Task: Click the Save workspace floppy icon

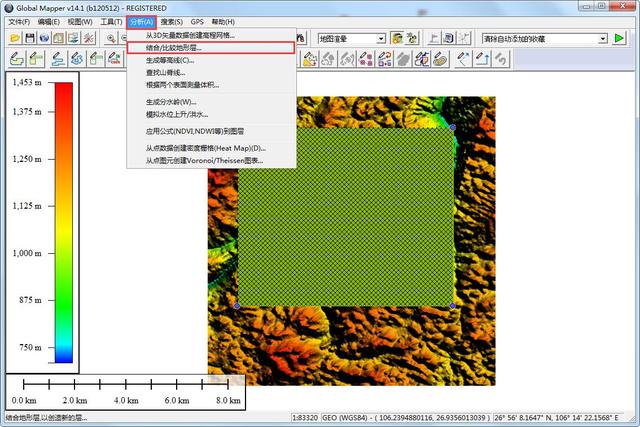Action: click(29, 38)
